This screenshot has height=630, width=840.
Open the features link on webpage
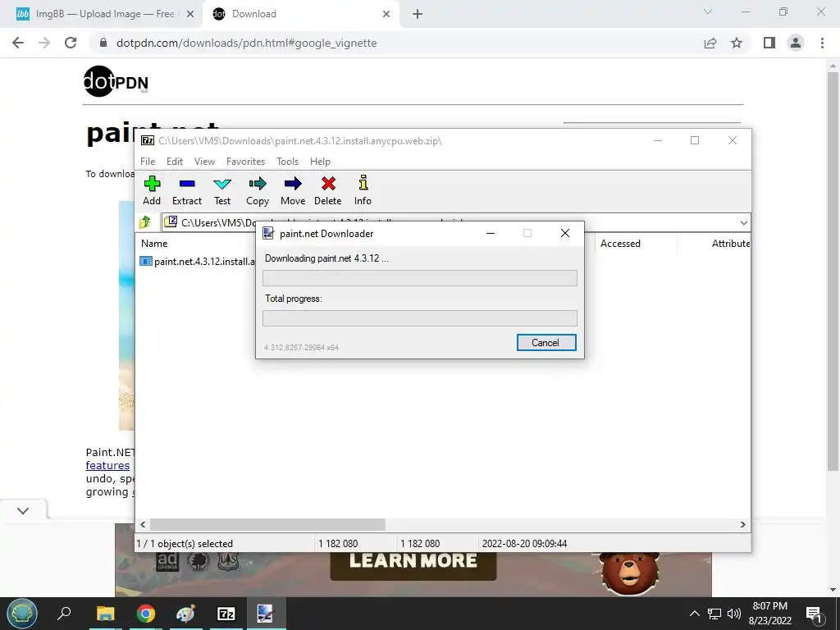pos(107,466)
